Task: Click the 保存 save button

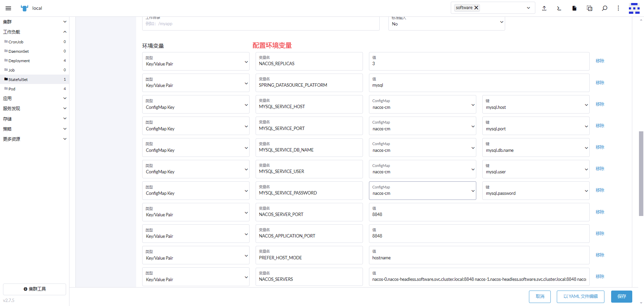Action: (x=622, y=296)
